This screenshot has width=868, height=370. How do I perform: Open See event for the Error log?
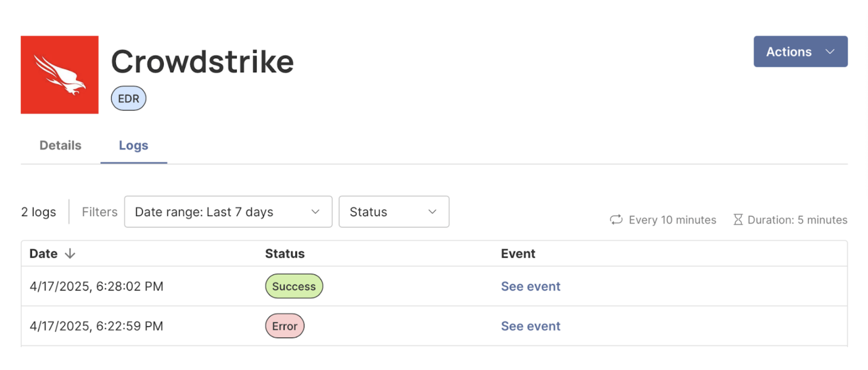(531, 326)
